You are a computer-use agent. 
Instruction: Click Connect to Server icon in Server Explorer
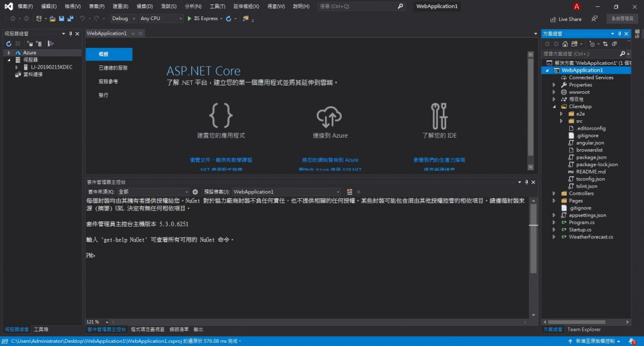tap(38, 43)
